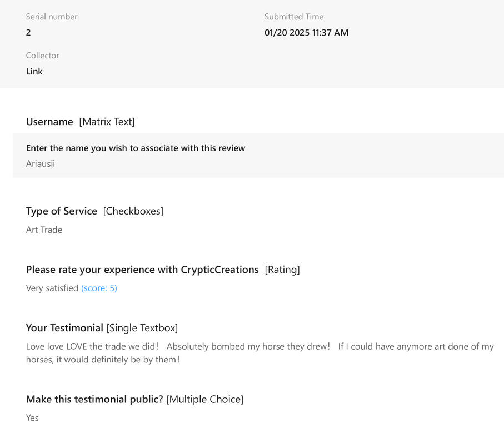
Task: Click the serial number value "2"
Action: pyautogui.click(x=28, y=32)
